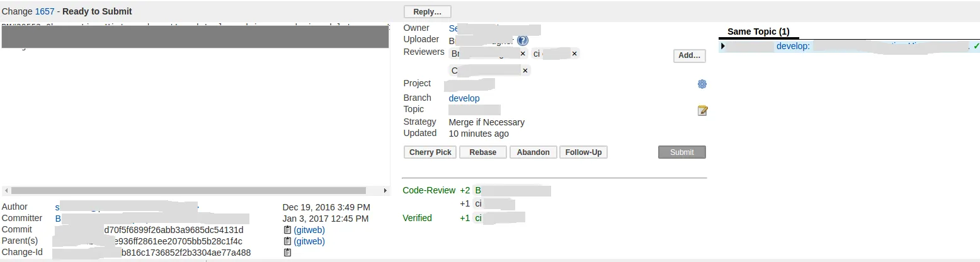Edit the Topic with pencil icon
The image size is (980, 262).
[702, 111]
